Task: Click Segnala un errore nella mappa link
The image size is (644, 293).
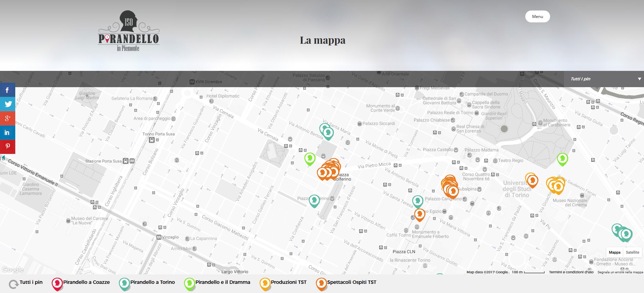Action: point(620,272)
